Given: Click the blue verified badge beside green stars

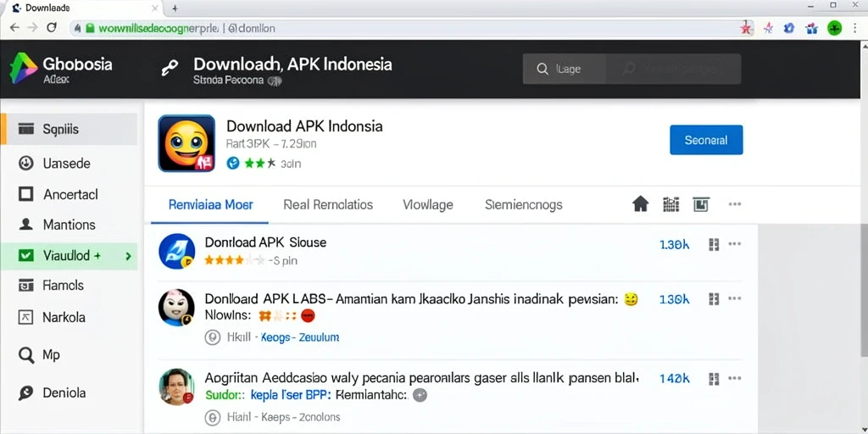Looking at the screenshot, I should 234,164.
